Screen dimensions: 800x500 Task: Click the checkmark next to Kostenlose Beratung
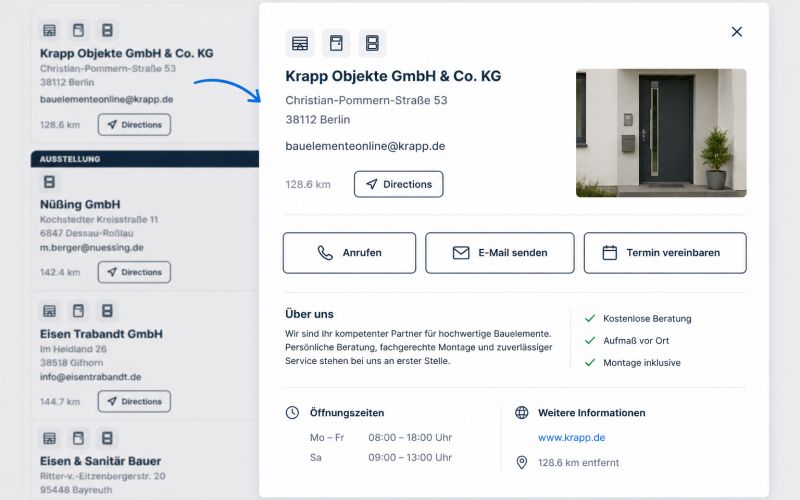click(x=590, y=318)
